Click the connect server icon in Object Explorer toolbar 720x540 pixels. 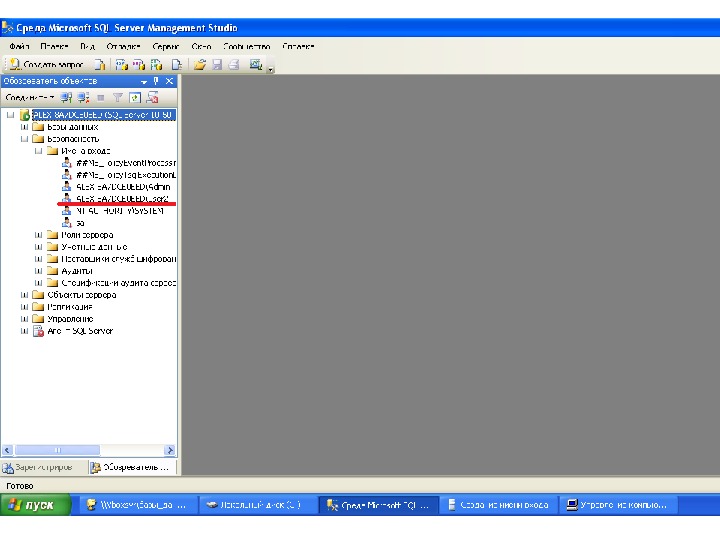tap(66, 97)
